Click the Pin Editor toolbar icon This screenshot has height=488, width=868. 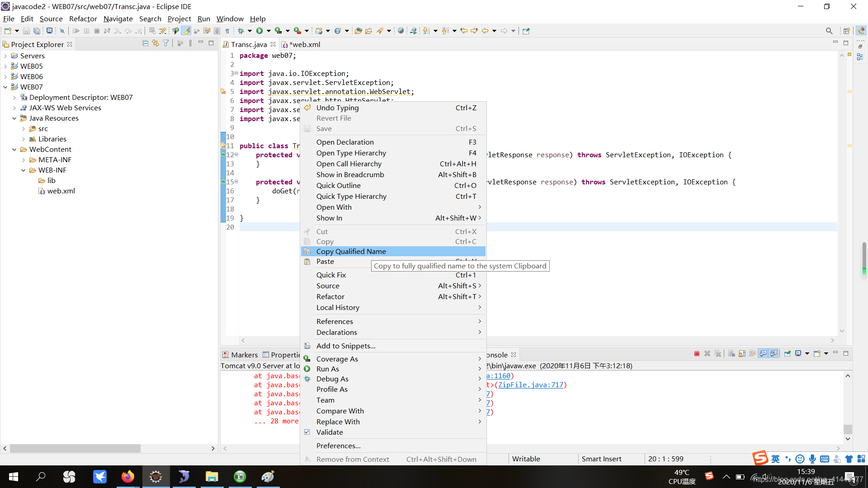pos(526,31)
